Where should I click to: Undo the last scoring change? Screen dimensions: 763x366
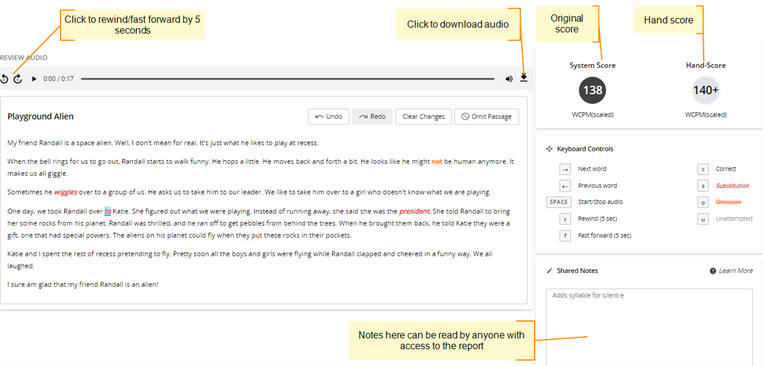coord(328,117)
